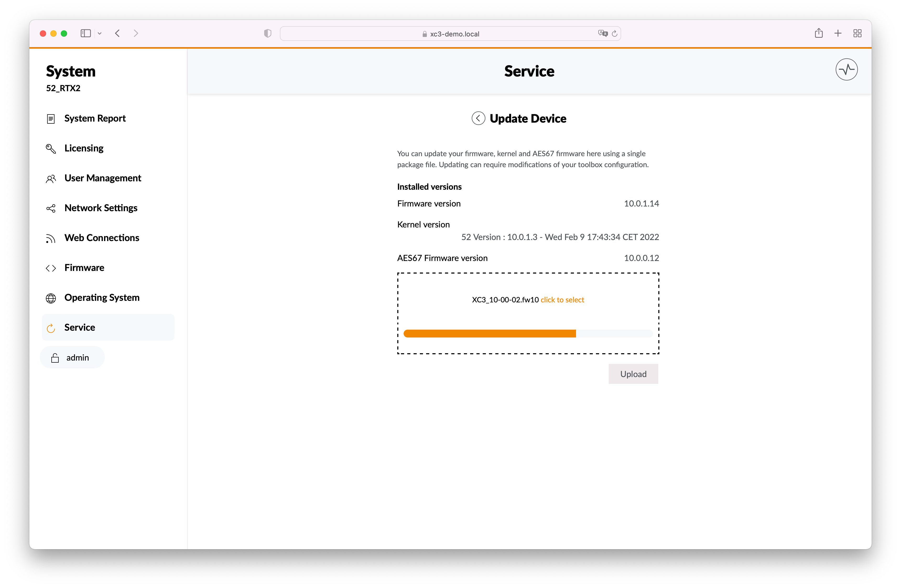Click the xc3-demo.local address bar
This screenshot has width=901, height=588.
(450, 34)
